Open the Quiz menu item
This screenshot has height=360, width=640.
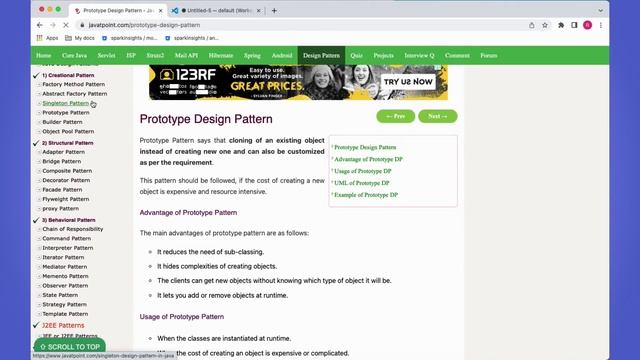click(x=356, y=56)
